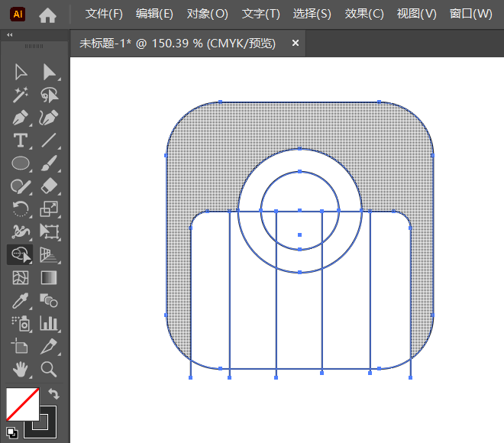This screenshot has height=443, width=504.
Task: Switch to the 未标题-1 document tab
Action: tap(177, 44)
